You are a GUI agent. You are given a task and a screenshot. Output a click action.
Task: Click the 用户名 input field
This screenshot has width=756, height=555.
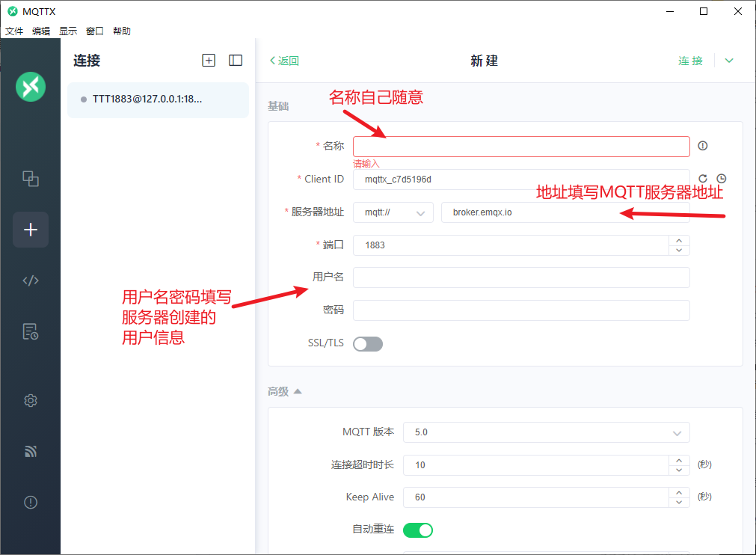coord(521,277)
